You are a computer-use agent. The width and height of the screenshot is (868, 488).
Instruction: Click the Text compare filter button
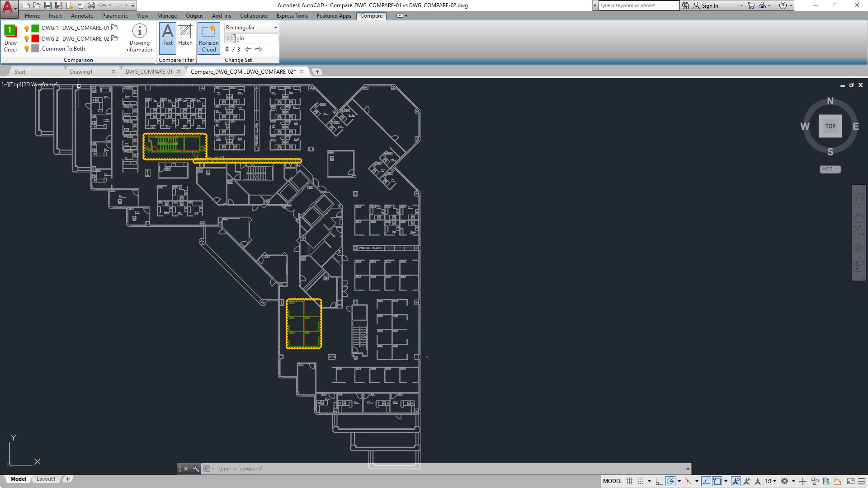click(168, 36)
